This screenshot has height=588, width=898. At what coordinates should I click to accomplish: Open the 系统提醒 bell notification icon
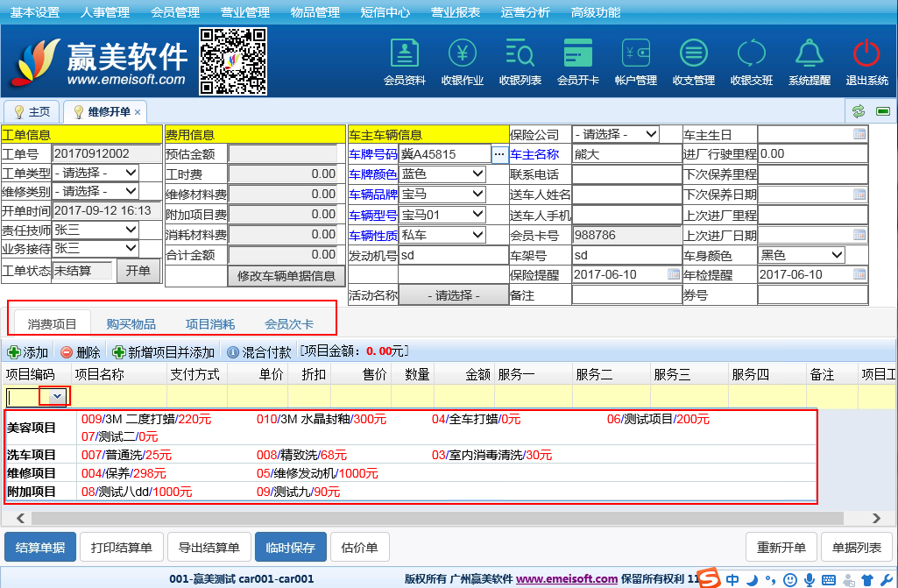(x=809, y=61)
